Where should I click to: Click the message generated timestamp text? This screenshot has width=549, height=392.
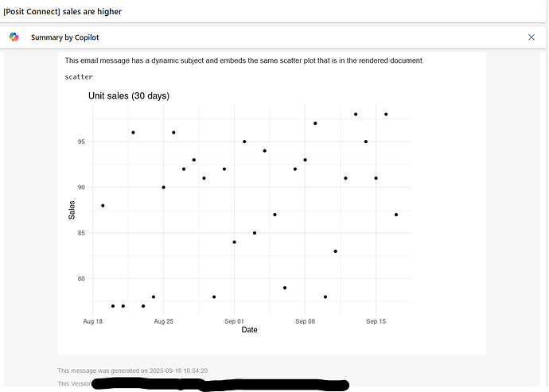(134, 371)
